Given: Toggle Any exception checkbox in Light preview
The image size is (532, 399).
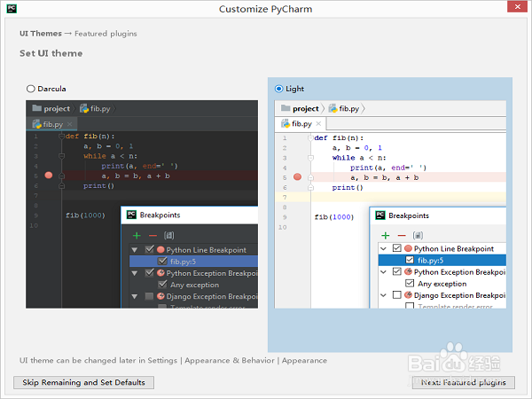Looking at the screenshot, I should pyautogui.click(x=410, y=283).
